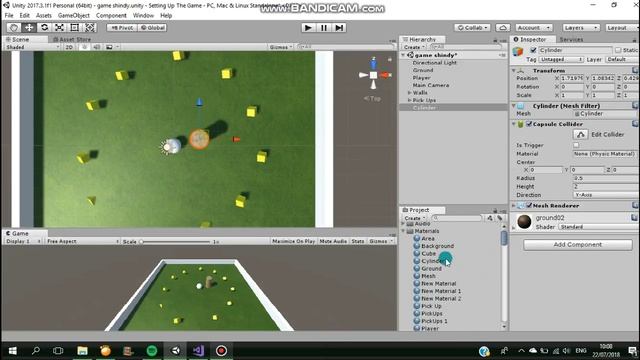
Task: Click the Project search by type icon
Action: [490, 218]
